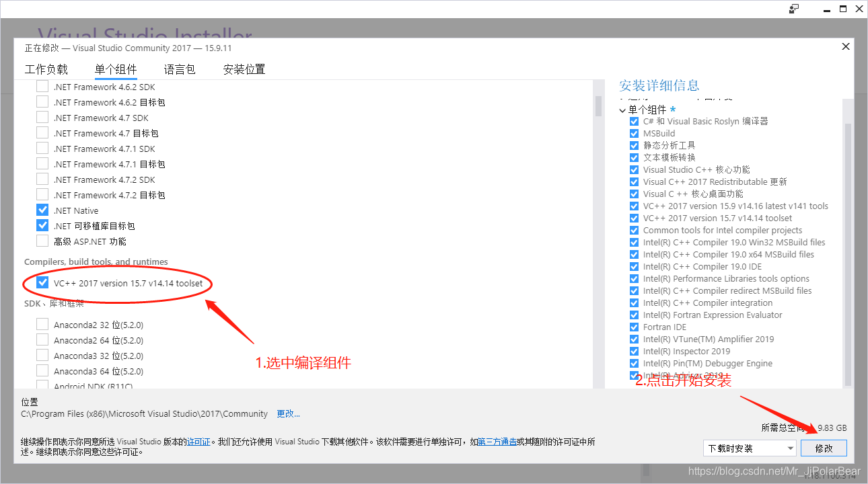868x484 pixels.
Task: Open the 下载时安装 dropdown
Action: (x=749, y=448)
